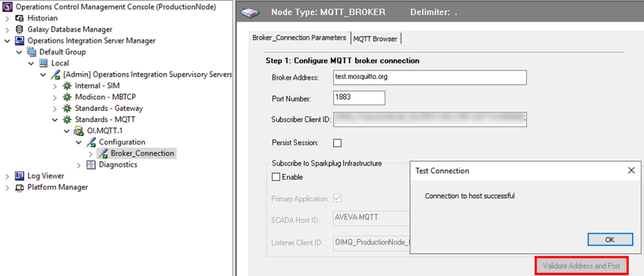Click the Galaxy Database Manager icon
This screenshot has width=644, height=276.
pos(19,29)
